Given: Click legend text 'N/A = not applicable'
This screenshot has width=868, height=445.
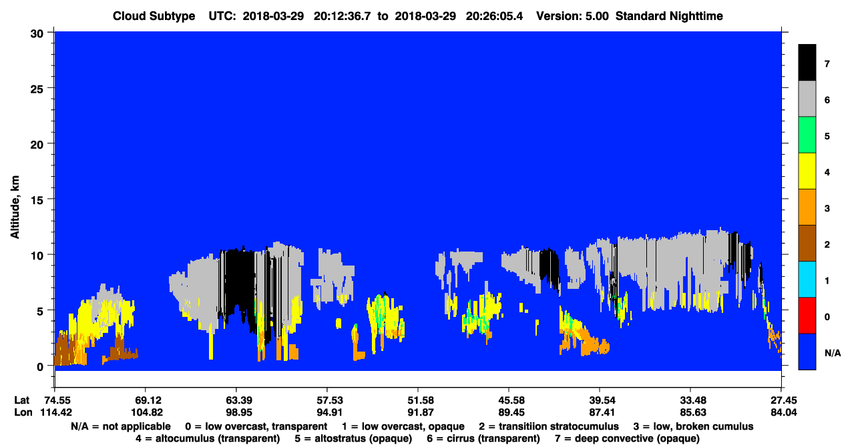Looking at the screenshot, I should click(121, 426).
